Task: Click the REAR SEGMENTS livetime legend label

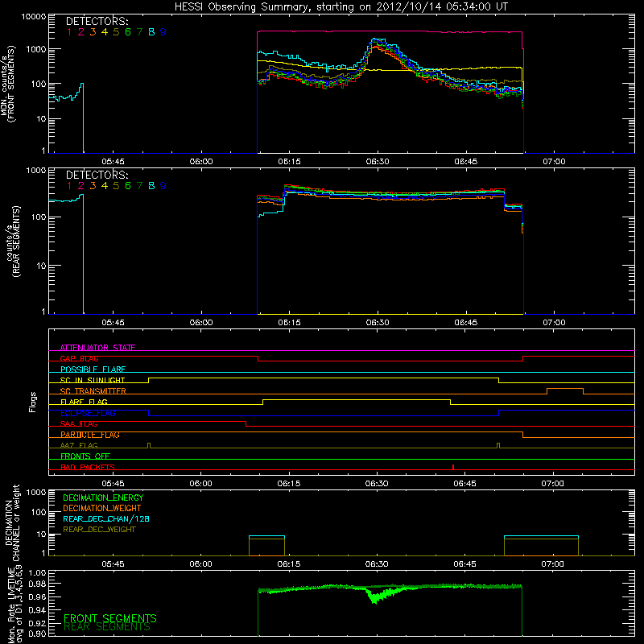Action: pyautogui.click(x=107, y=627)
